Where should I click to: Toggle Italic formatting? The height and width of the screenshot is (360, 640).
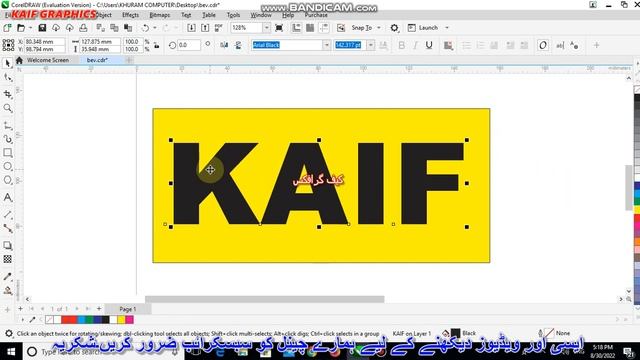415,45
